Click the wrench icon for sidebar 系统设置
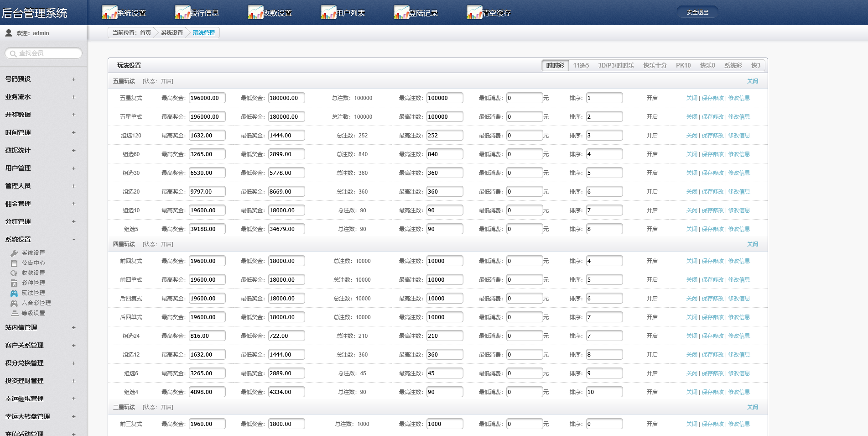The width and height of the screenshot is (868, 436). click(x=14, y=253)
